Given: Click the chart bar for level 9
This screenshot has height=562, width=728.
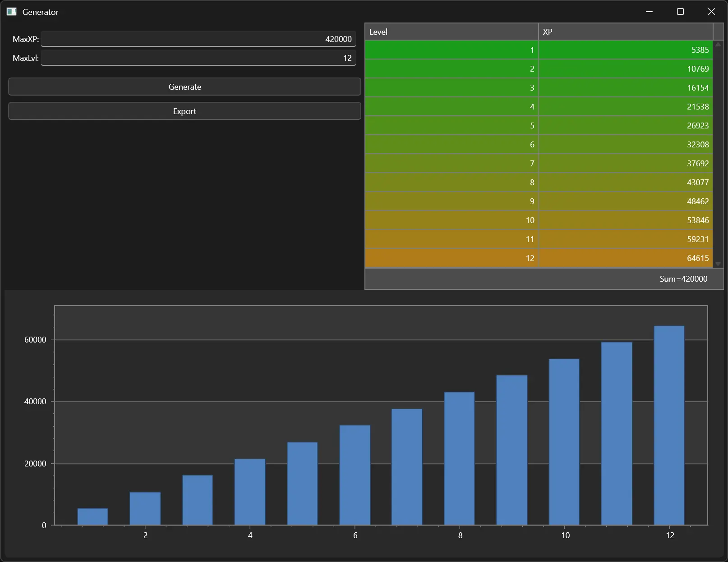Looking at the screenshot, I should [512, 450].
